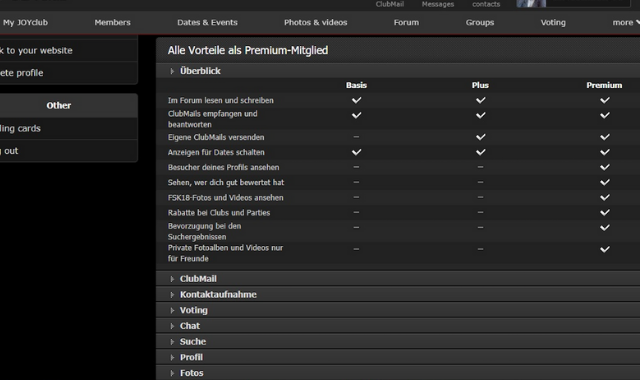The width and height of the screenshot is (640, 380).
Task: Open the 'more' dropdown menu
Action: pyautogui.click(x=625, y=22)
